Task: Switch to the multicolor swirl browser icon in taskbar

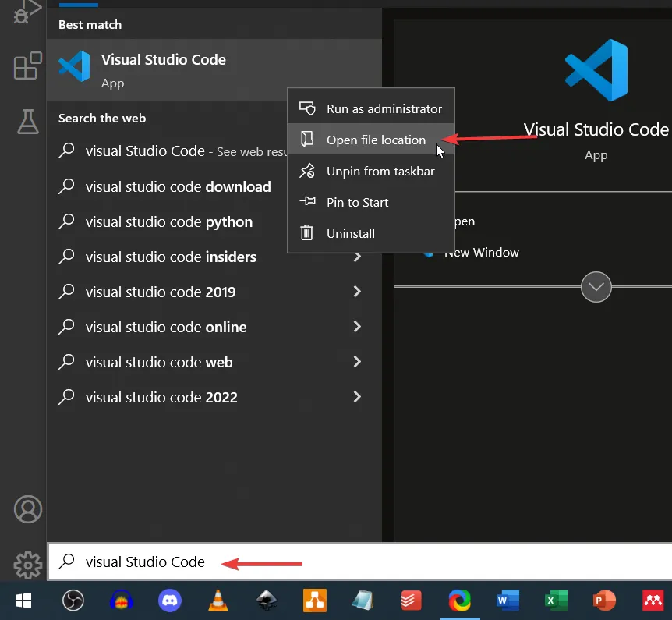Action: coord(459,601)
